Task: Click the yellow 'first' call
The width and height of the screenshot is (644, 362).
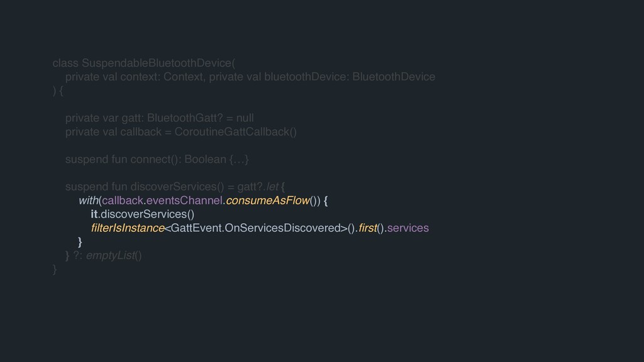Action: click(367, 228)
